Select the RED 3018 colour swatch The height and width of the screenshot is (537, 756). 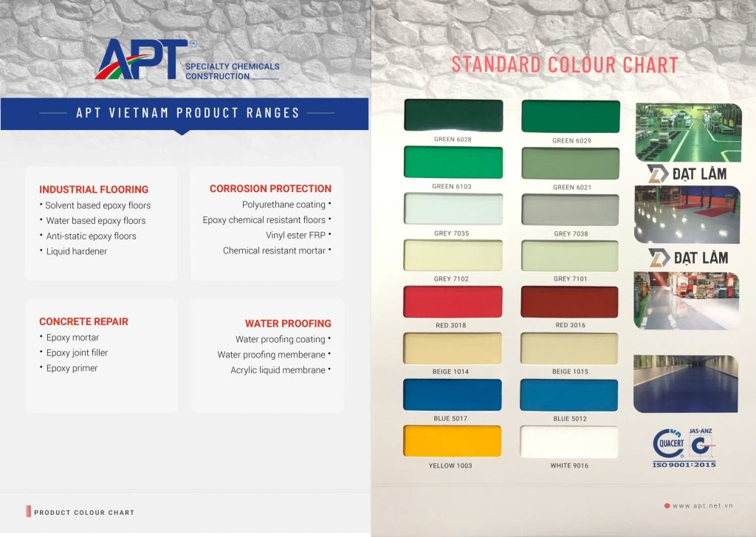tap(452, 301)
